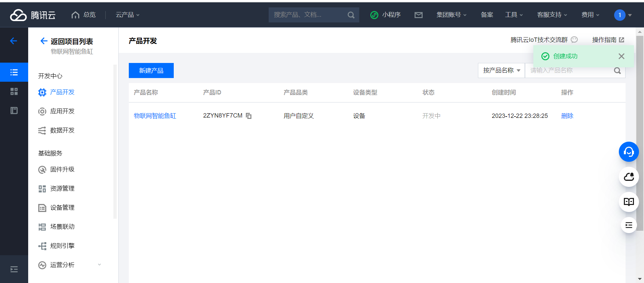Viewport: 644px width, 283px height.
Task: Select the panel document icon in left rail
Action: [x=14, y=111]
